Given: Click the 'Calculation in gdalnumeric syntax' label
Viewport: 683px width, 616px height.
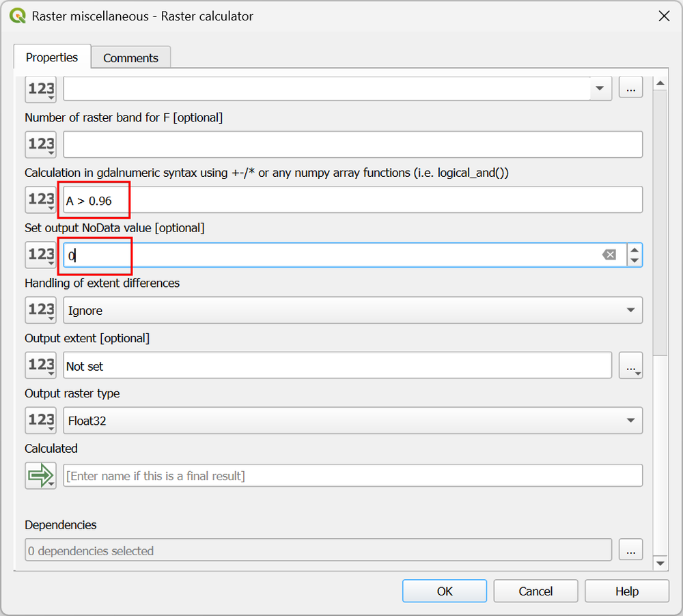Looking at the screenshot, I should pyautogui.click(x=266, y=173).
